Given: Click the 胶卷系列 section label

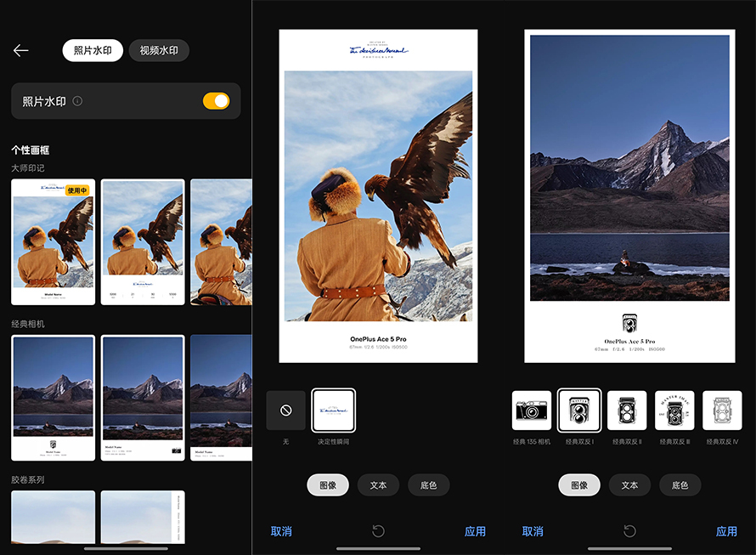Looking at the screenshot, I should click(28, 479).
